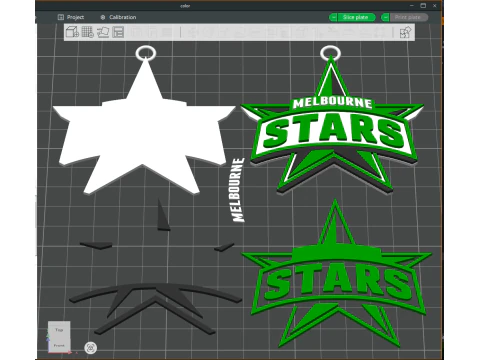Screen dimensions: 480x360
Task: Click the round icon beside view cube
Action: 91,348
